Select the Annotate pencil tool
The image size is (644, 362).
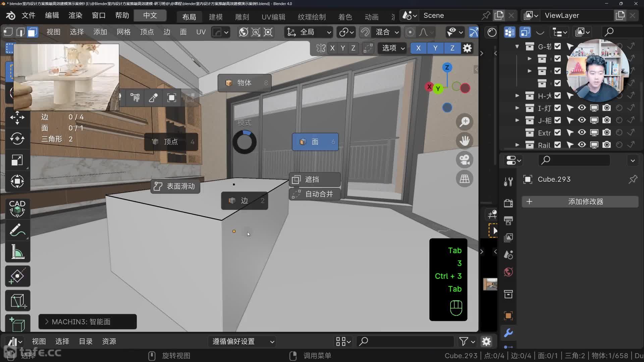point(17,230)
